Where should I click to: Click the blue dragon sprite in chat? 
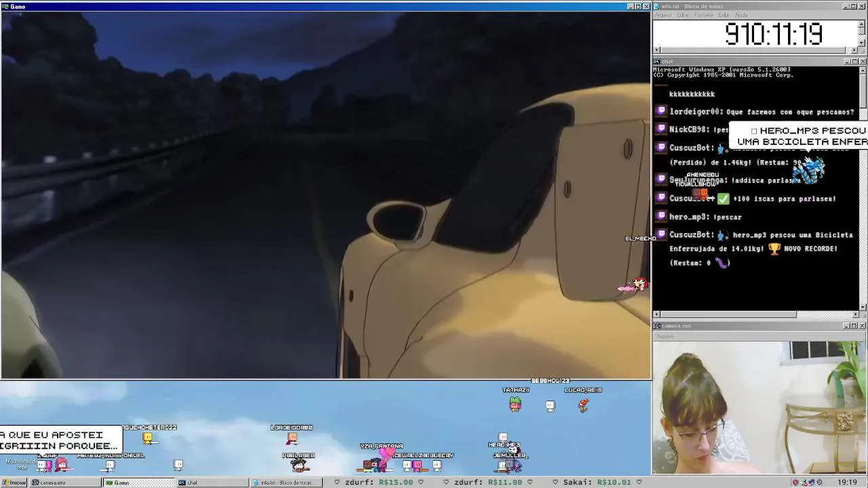(x=808, y=171)
